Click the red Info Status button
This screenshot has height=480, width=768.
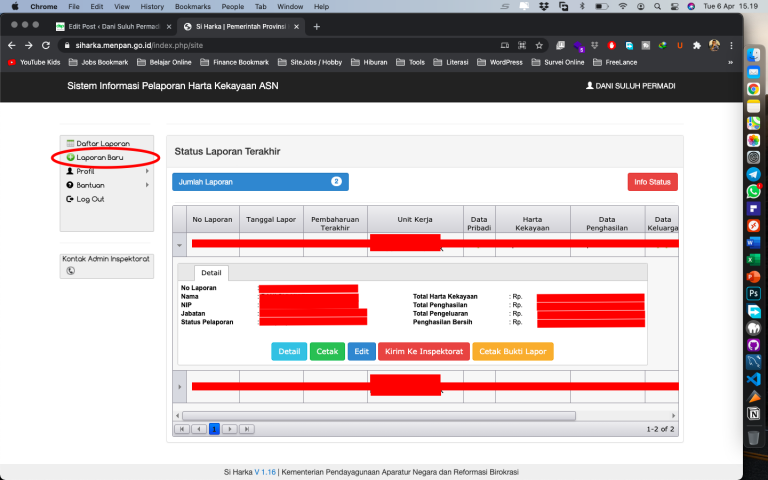coord(652,182)
